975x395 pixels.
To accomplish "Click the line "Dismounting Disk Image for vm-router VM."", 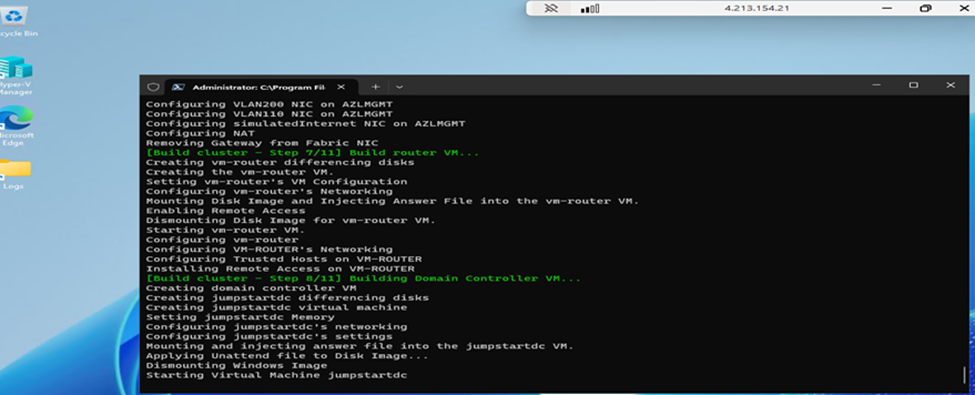I will [x=291, y=220].
